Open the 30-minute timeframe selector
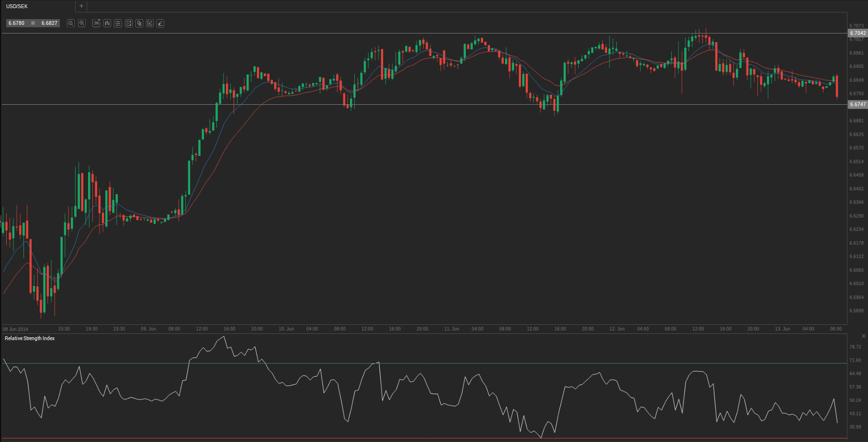Image resolution: width=868 pixels, height=442 pixels. 96,23
